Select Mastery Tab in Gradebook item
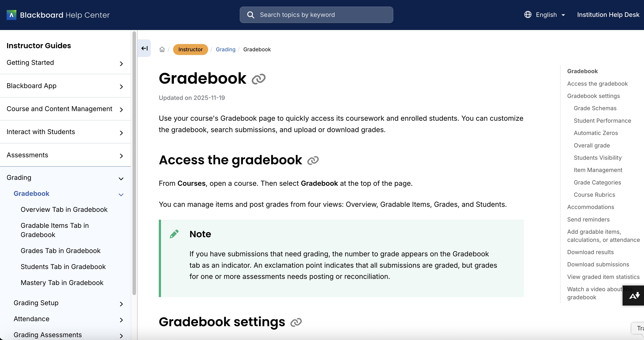The image size is (644, 340). pyautogui.click(x=62, y=283)
